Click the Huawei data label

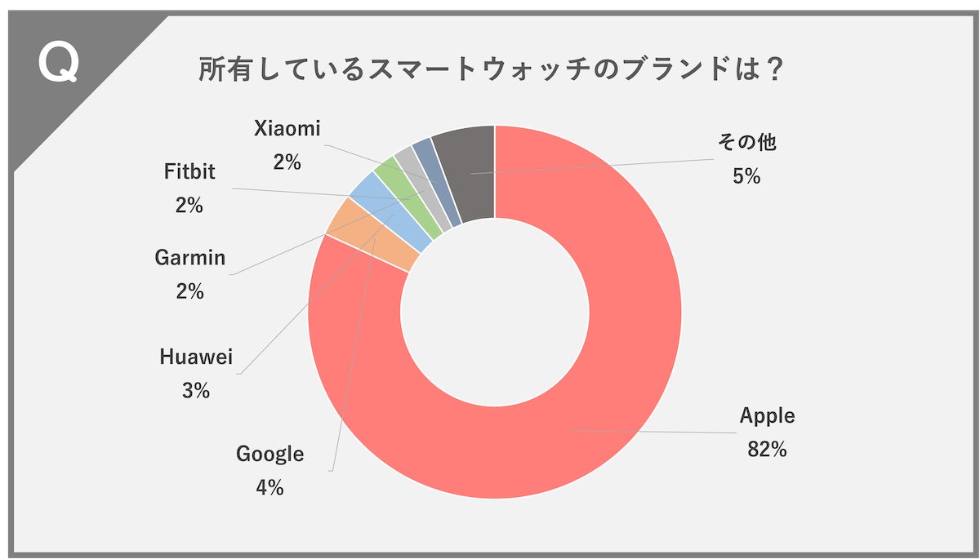196,357
